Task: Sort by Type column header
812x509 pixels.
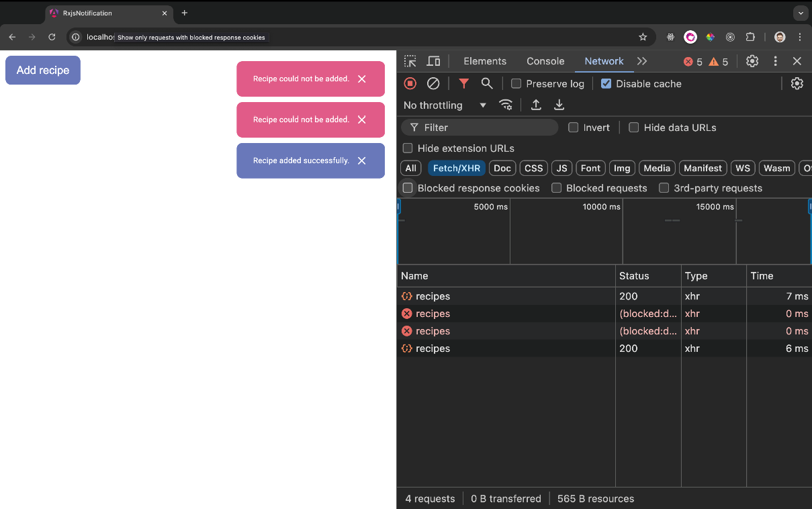Action: click(x=713, y=275)
